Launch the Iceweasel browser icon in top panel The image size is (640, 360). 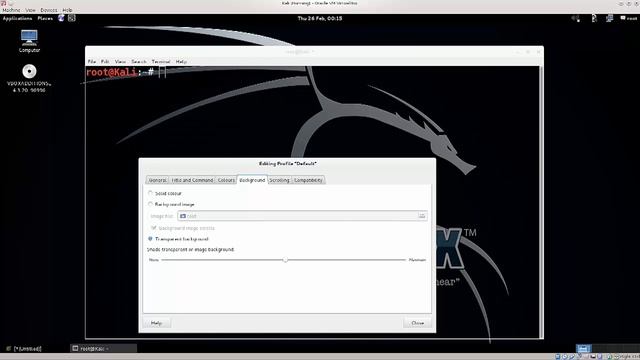61,18
